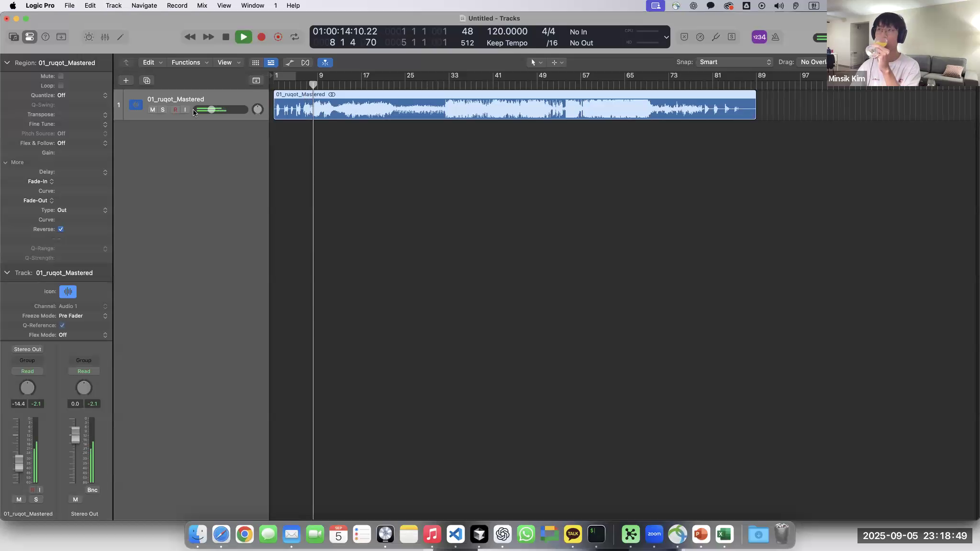Collapse the Region inspector disclosure triangle
This screenshot has width=980, height=551.
7,63
